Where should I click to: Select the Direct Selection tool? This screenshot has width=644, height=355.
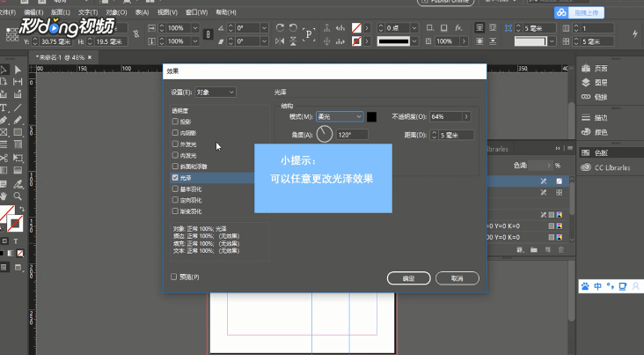coord(18,70)
